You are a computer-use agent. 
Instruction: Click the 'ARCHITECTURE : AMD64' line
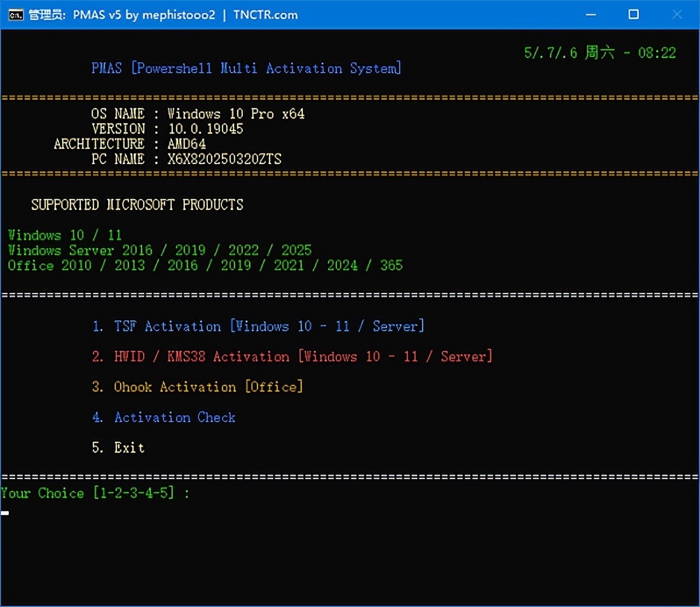pos(130,144)
